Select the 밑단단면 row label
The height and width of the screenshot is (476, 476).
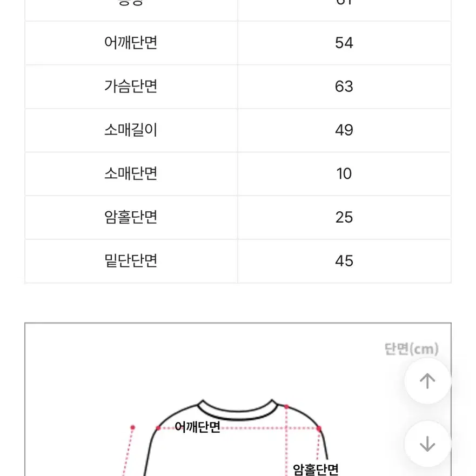point(131,261)
